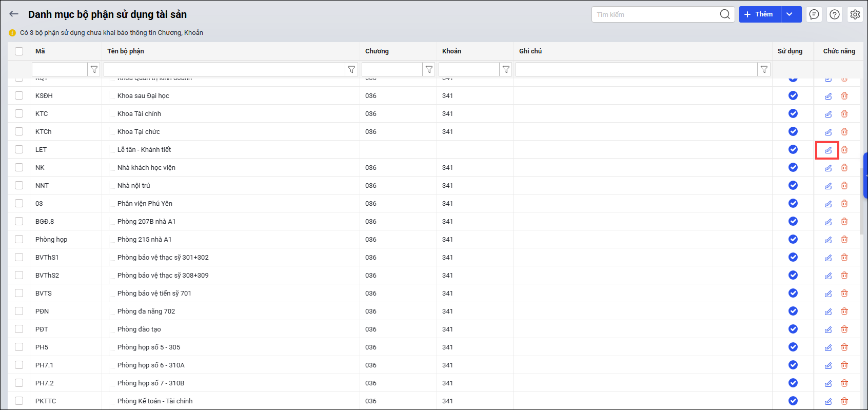This screenshot has width=868, height=410.
Task: Edit the Nhà nội trú row
Action: 828,186
